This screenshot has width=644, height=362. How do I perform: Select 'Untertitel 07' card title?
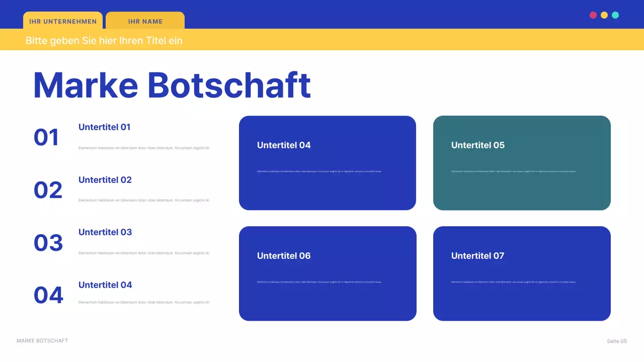click(477, 256)
